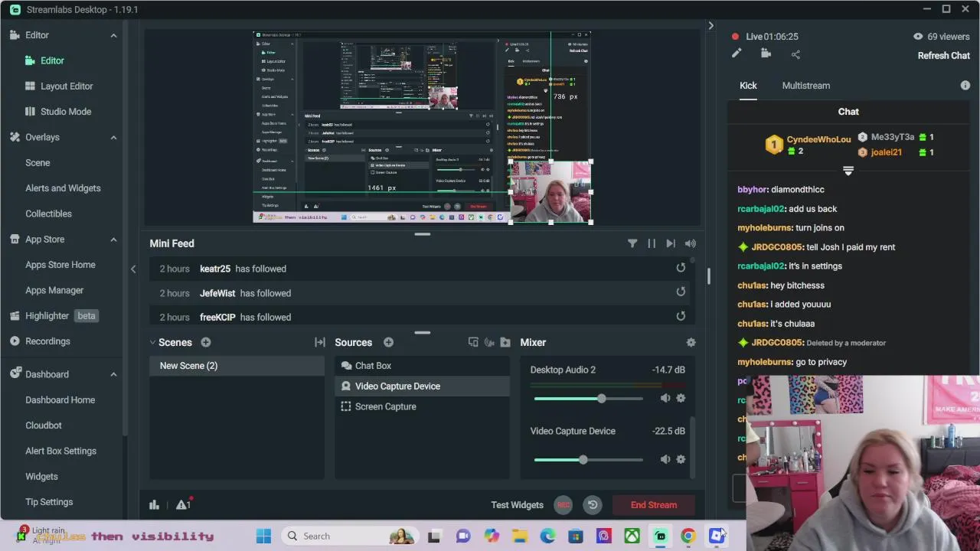Toggle the replay buffer button
The height and width of the screenshot is (551, 980).
593,505
